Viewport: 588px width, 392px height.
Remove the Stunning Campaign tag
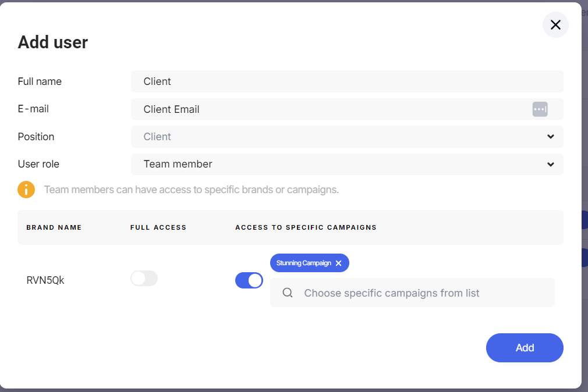coord(339,263)
